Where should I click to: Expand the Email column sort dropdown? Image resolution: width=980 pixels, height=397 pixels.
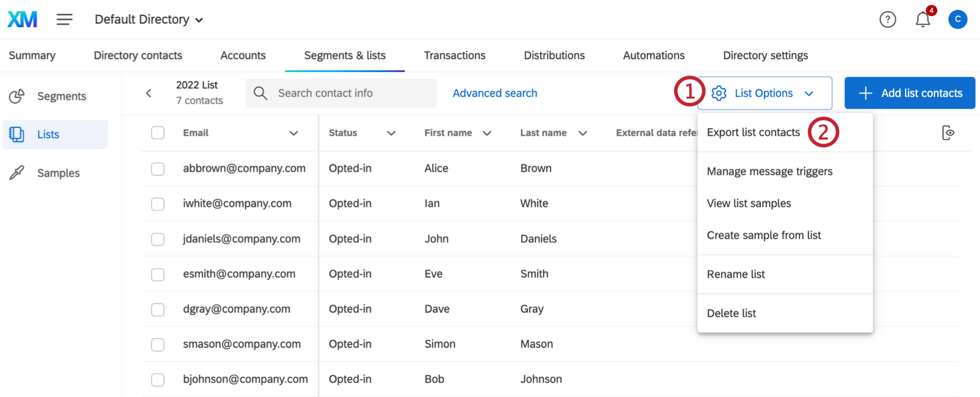(293, 133)
